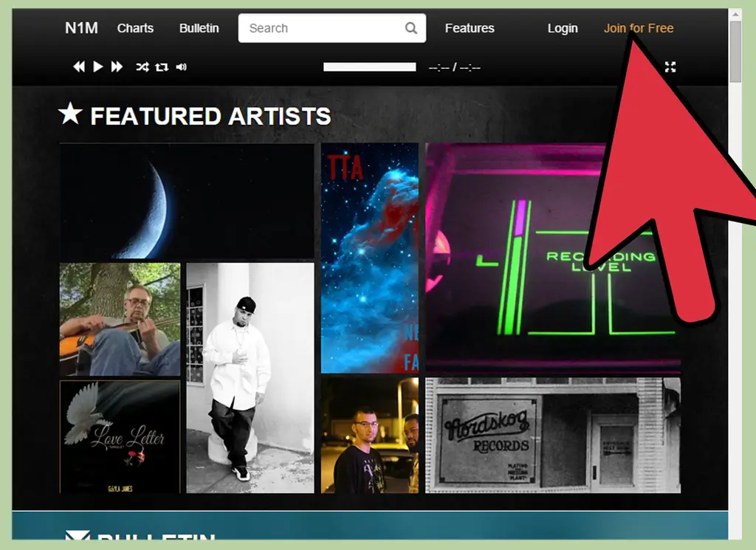The width and height of the screenshot is (756, 550).
Task: Open the Love Letter single artwork
Action: coord(120,437)
